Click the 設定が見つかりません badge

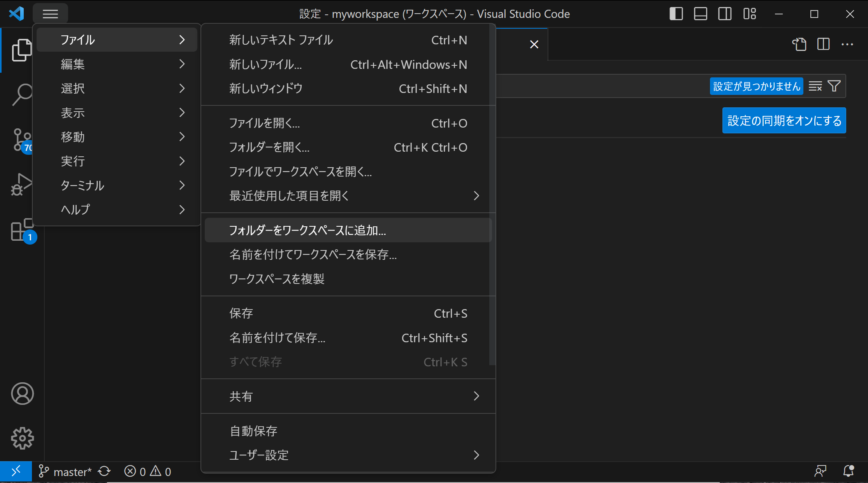(756, 86)
